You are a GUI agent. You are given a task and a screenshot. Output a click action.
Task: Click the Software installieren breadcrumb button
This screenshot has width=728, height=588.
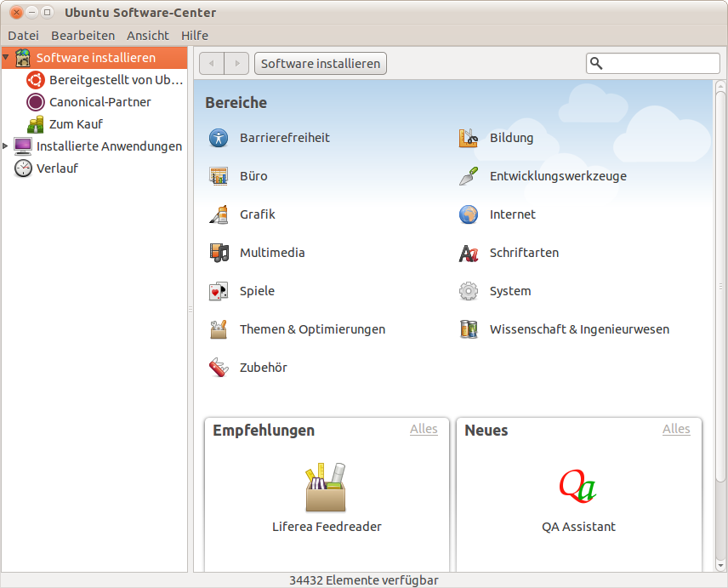[x=321, y=64]
